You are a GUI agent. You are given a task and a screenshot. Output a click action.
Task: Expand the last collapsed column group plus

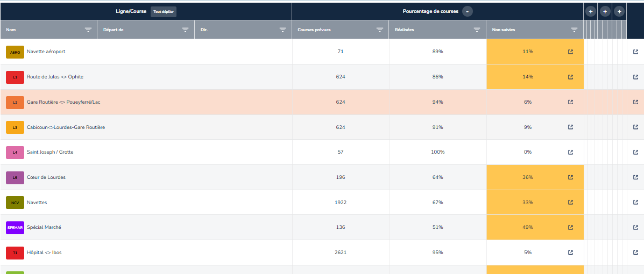coord(619,11)
